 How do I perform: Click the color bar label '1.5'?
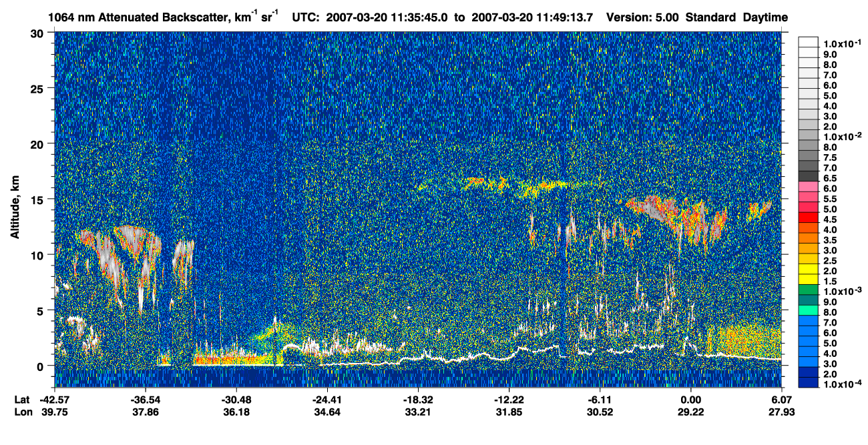pos(830,281)
